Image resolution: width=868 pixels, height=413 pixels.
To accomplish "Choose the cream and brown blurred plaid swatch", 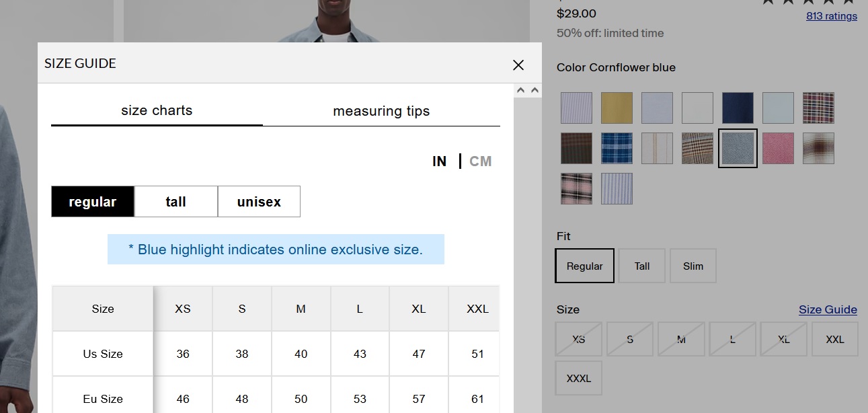I will click(818, 148).
